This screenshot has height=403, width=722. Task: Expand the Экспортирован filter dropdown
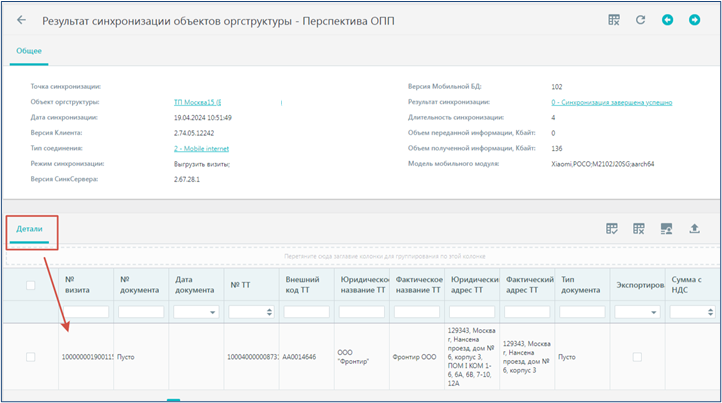(x=653, y=312)
